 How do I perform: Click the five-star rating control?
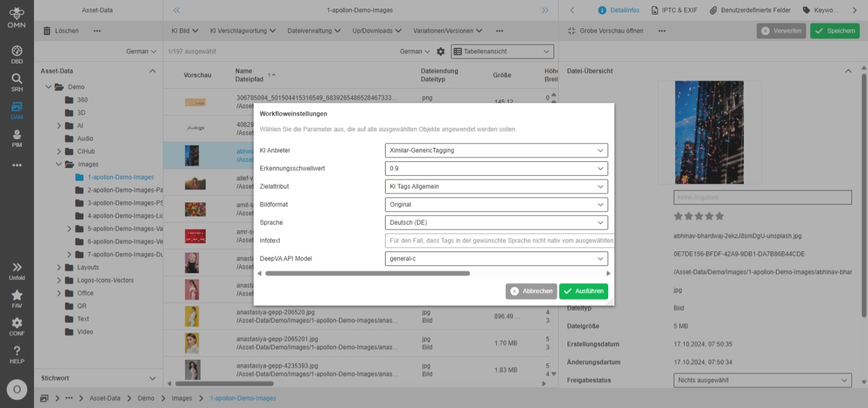click(x=699, y=216)
